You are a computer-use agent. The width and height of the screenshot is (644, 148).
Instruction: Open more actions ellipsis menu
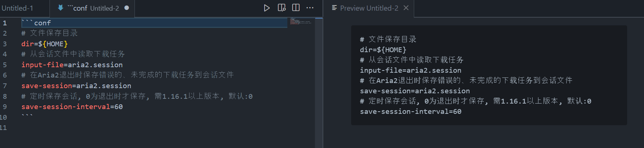tap(310, 8)
